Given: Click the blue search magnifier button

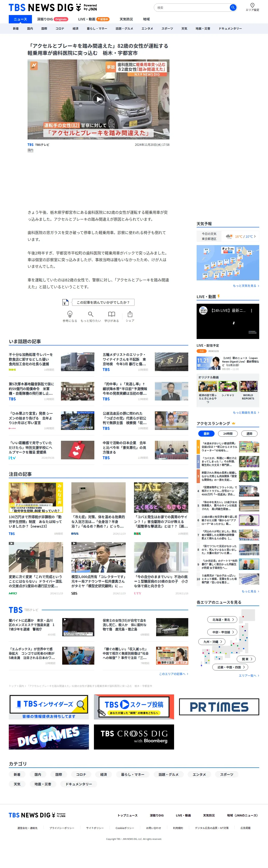Looking at the screenshot, I should (x=233, y=8).
